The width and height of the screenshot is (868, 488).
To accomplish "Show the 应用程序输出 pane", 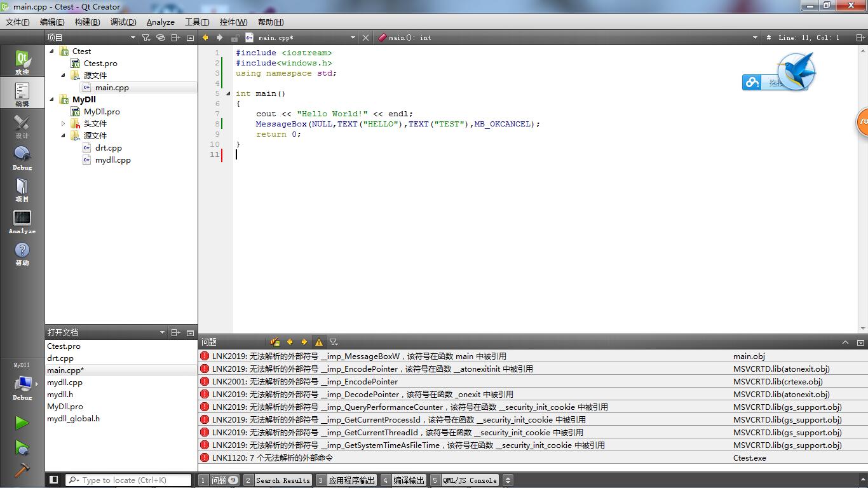I will (346, 480).
